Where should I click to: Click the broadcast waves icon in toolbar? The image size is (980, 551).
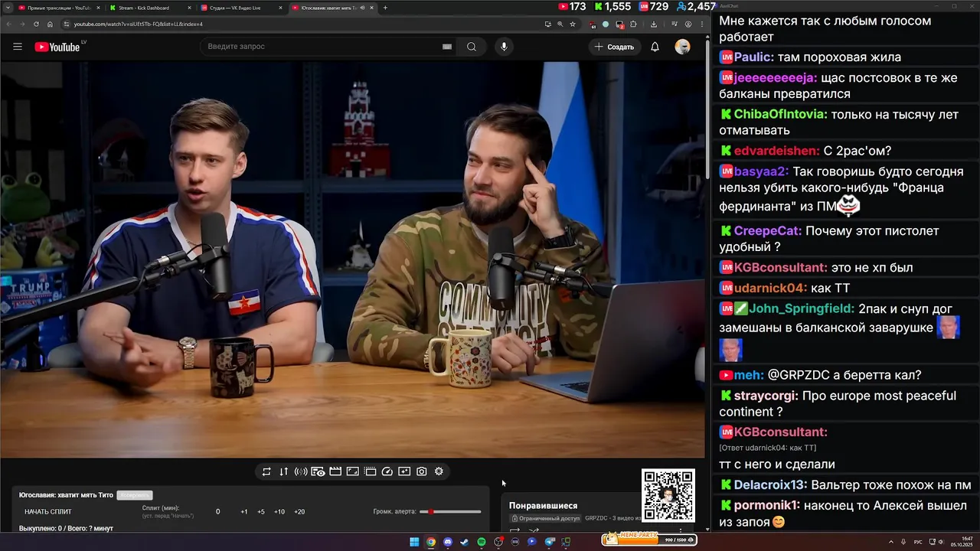tap(301, 471)
